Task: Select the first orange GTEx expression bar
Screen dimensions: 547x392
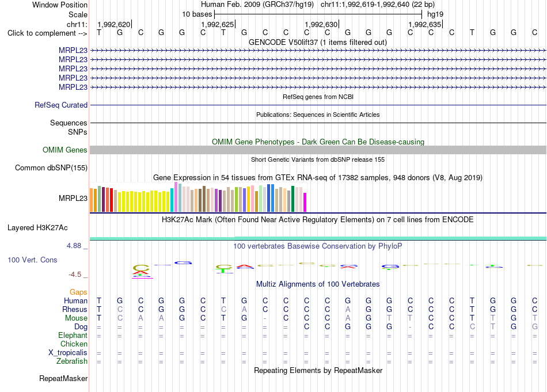Action: [92, 200]
